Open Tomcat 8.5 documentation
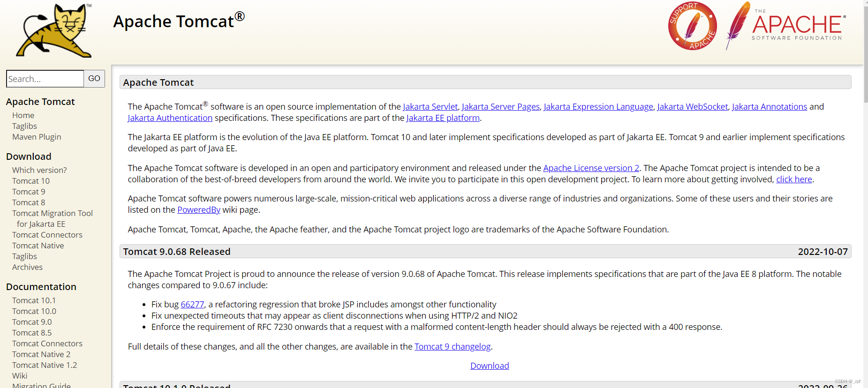The height and width of the screenshot is (388, 868). pyautogui.click(x=32, y=333)
